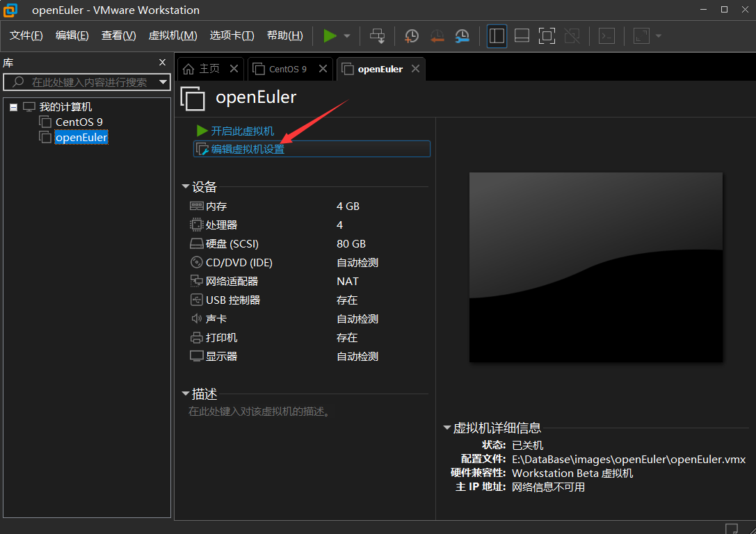Take a snapshot with the clock-plus icon
This screenshot has width=756, height=534.
[411, 35]
